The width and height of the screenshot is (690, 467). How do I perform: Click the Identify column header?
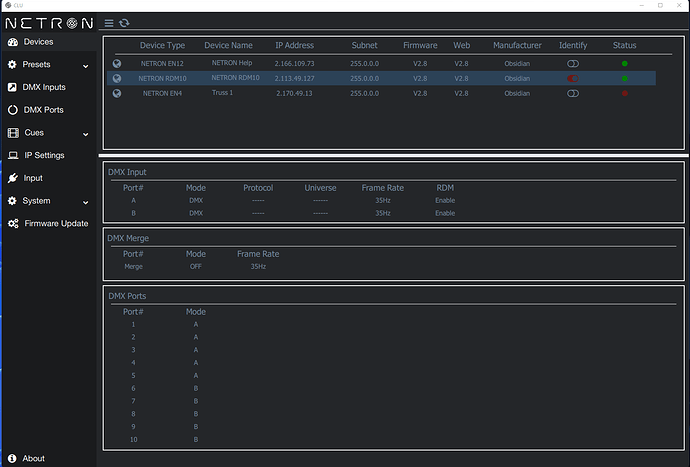[573, 45]
